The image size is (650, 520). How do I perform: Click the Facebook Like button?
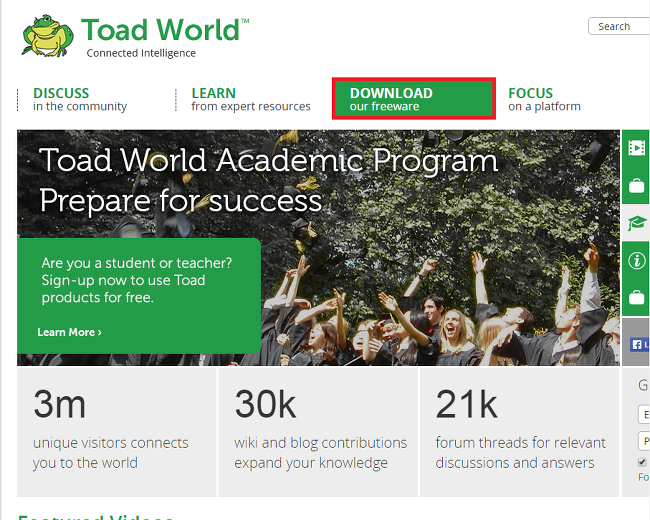click(640, 344)
